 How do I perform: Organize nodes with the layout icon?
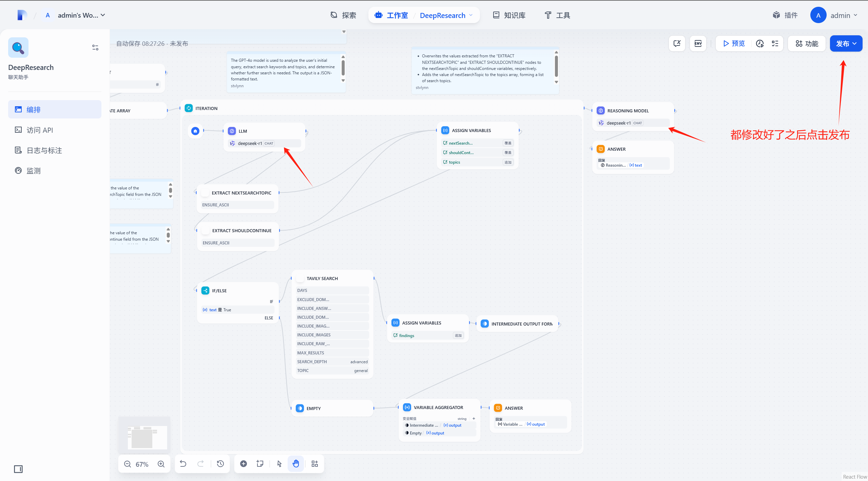(x=315, y=464)
